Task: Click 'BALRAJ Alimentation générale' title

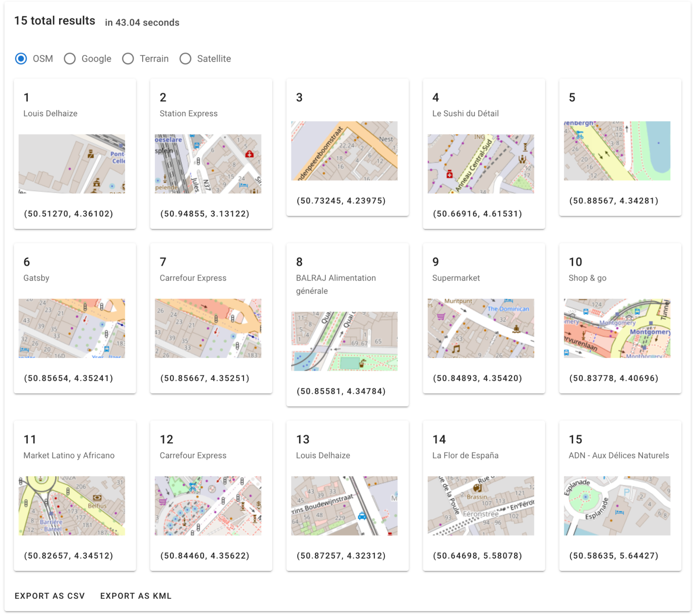Action: [336, 284]
